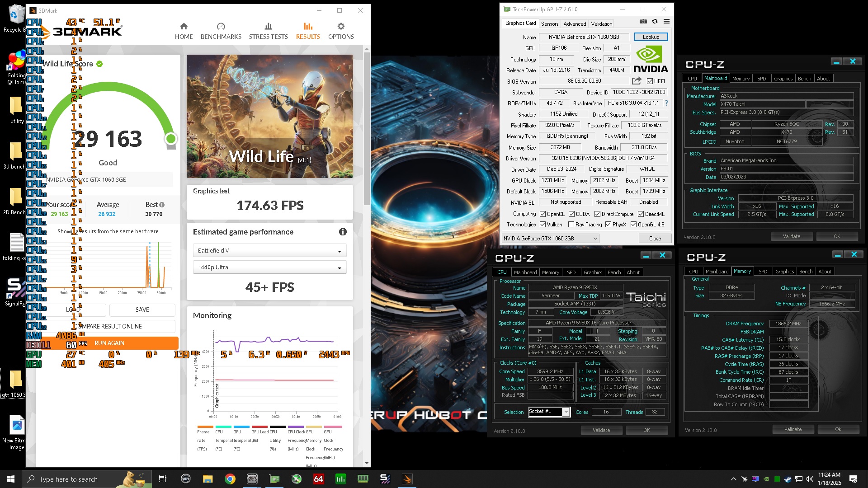The width and height of the screenshot is (868, 488).
Task: Toggle the UEFI checkbox in GPU-Z
Action: [650, 81]
